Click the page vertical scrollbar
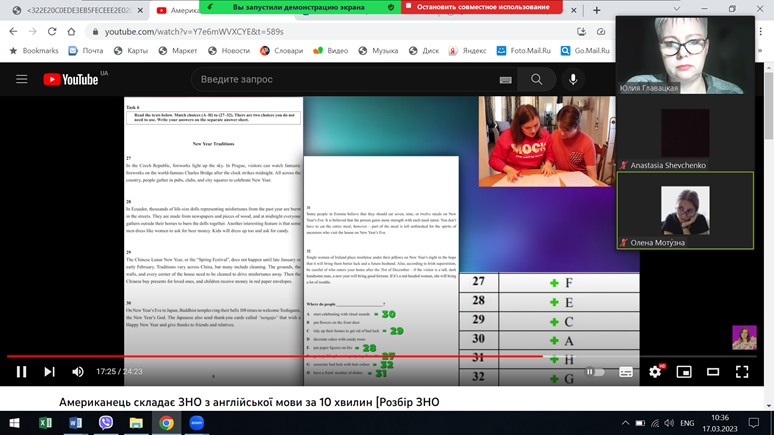Viewport: 774px width, 435px height. coord(769,104)
